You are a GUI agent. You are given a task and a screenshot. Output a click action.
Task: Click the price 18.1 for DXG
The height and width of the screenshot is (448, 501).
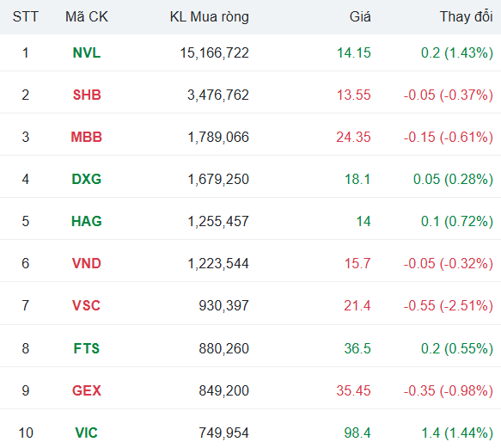tap(357, 179)
